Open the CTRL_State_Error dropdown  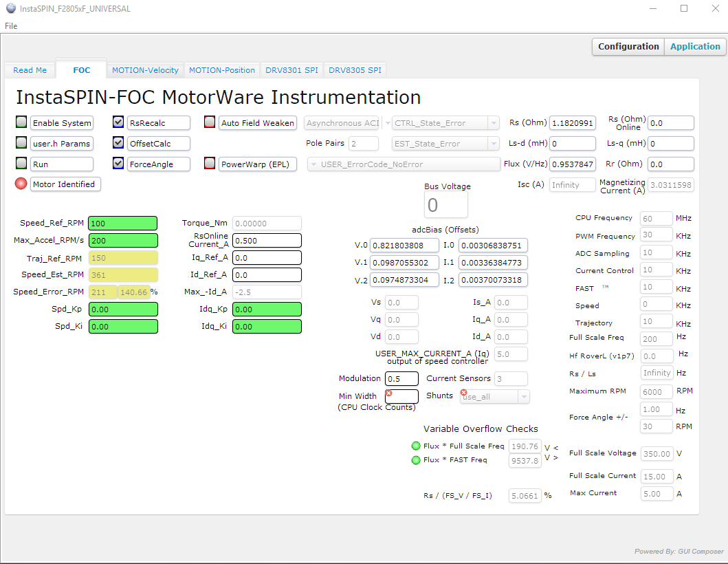pos(493,123)
